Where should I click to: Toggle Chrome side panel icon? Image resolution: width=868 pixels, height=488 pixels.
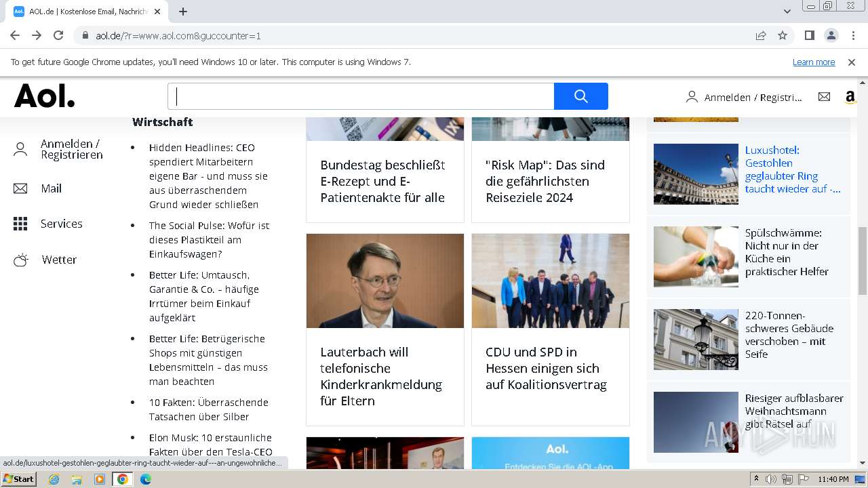tap(809, 35)
